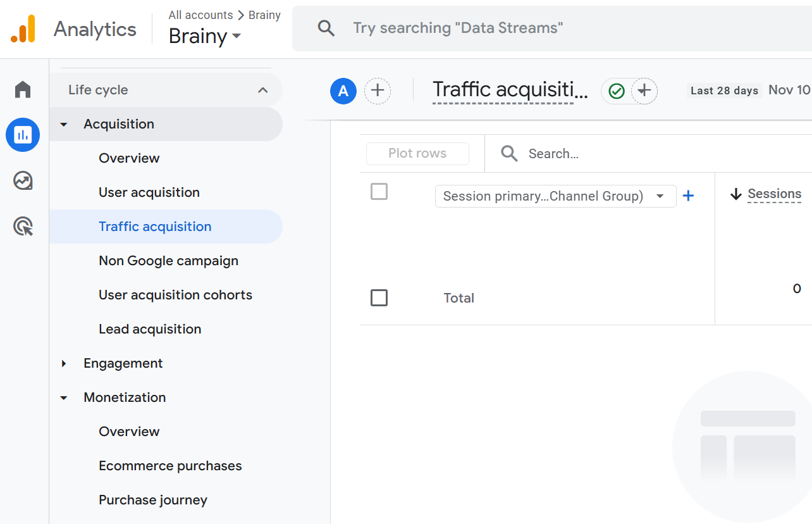This screenshot has width=812, height=524.
Task: Open Advertising via the magnifier sidebar icon
Action: (x=23, y=226)
